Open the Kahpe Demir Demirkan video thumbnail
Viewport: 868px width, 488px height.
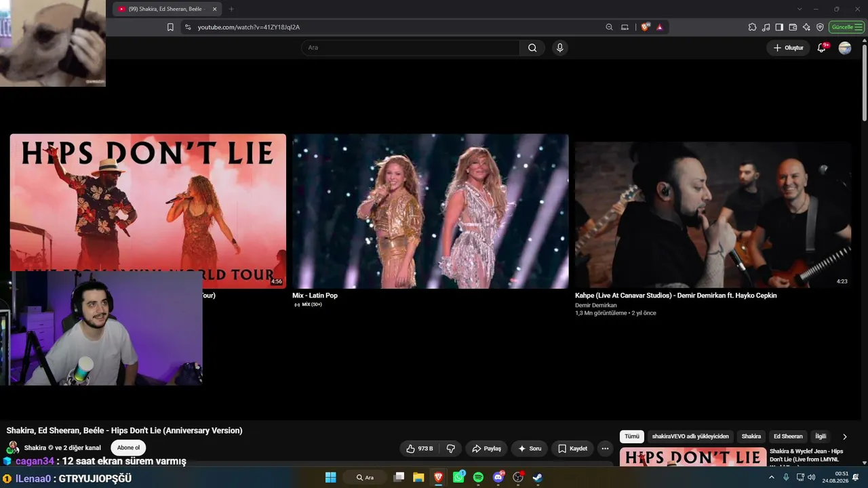pos(713,215)
